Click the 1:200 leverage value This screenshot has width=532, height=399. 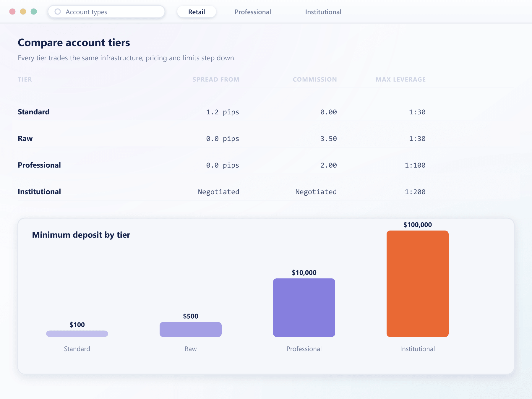coord(415,192)
